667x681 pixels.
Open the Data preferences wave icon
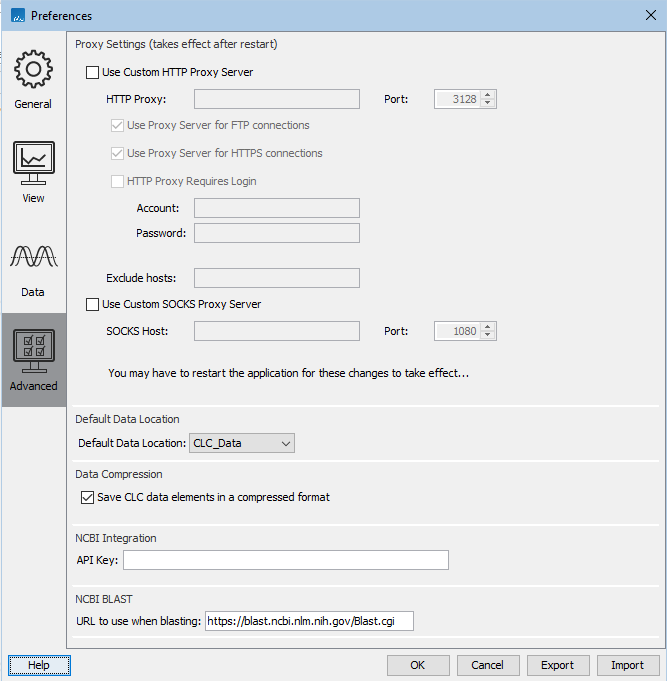(33, 258)
